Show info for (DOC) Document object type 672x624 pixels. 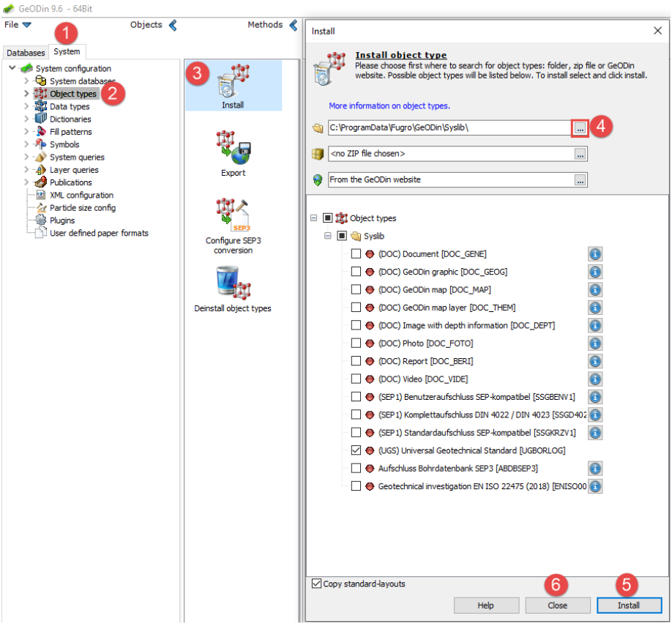pyautogui.click(x=595, y=253)
